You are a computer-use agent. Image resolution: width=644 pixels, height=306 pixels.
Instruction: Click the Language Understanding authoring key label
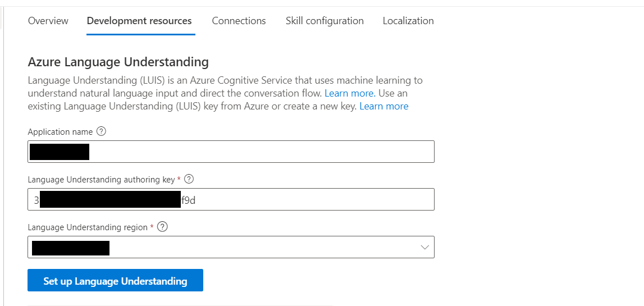point(101,180)
